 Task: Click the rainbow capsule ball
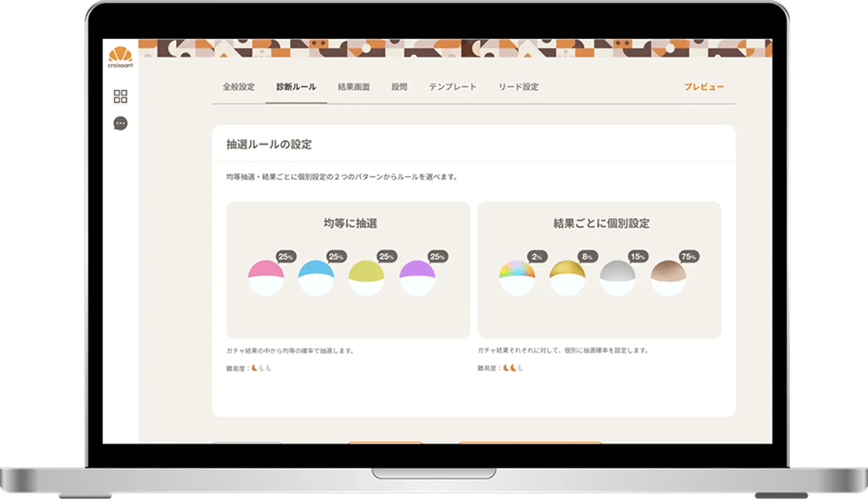point(517,277)
